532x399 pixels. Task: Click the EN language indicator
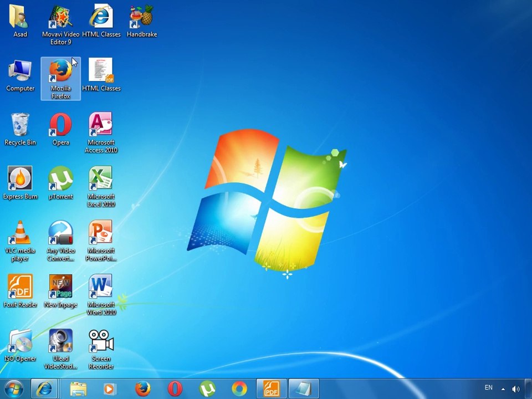pos(489,387)
